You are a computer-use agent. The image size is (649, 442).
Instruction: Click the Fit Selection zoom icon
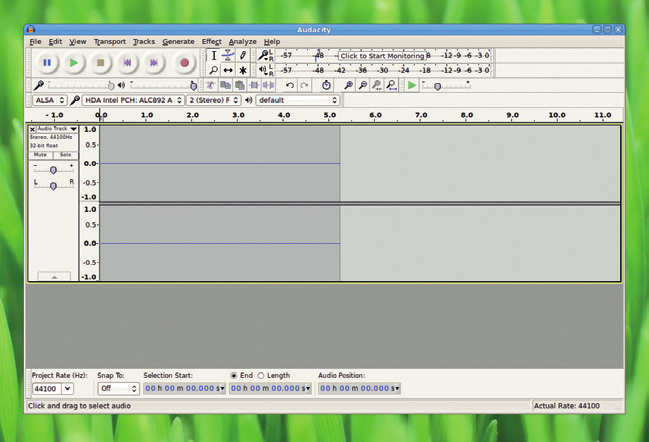pyautogui.click(x=377, y=85)
